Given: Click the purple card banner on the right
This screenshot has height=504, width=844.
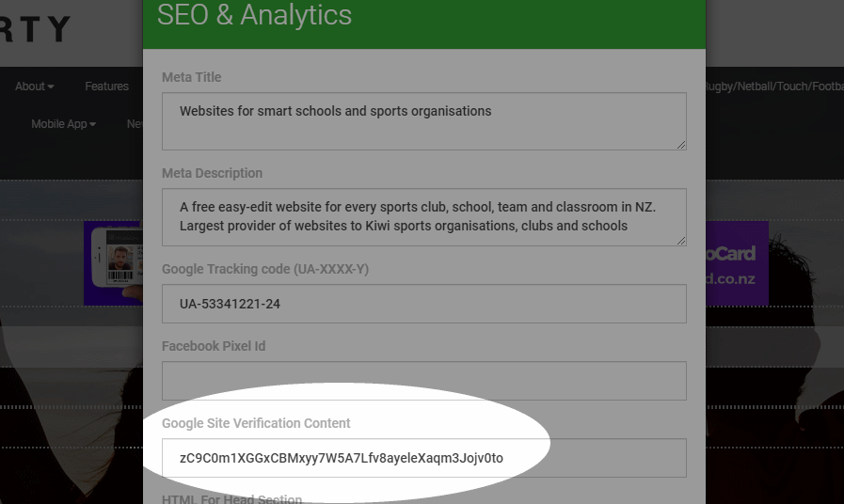Looking at the screenshot, I should tap(737, 263).
